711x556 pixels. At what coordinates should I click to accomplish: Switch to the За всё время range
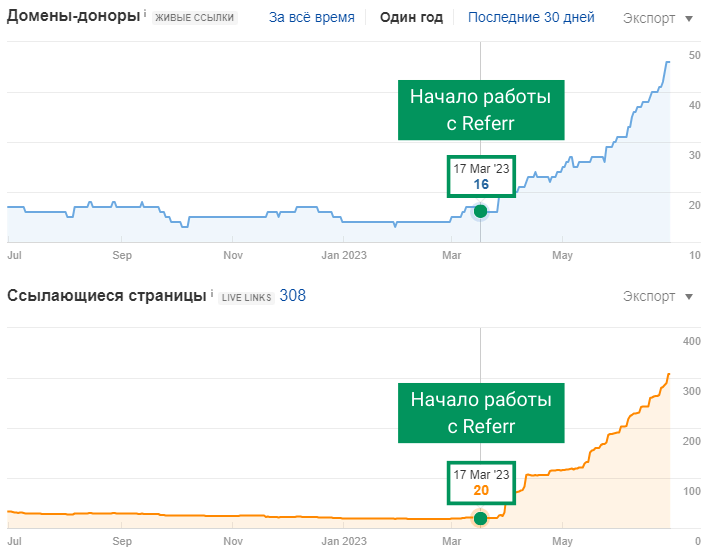point(311,17)
